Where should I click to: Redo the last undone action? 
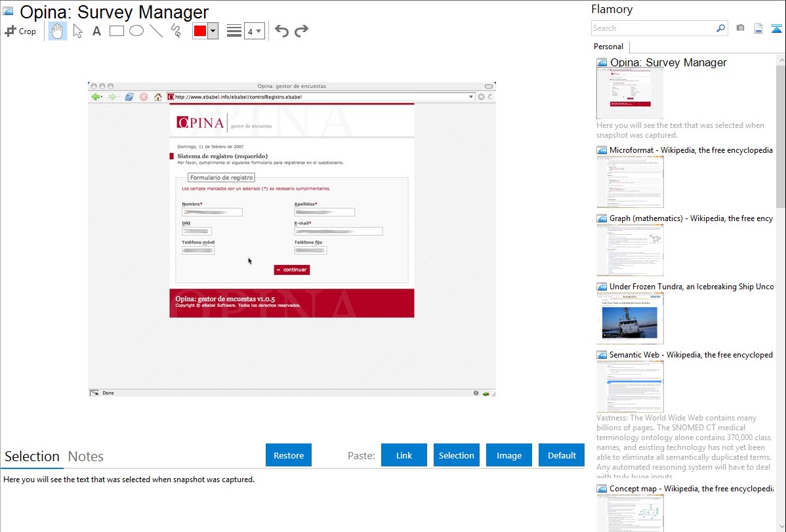coord(301,31)
